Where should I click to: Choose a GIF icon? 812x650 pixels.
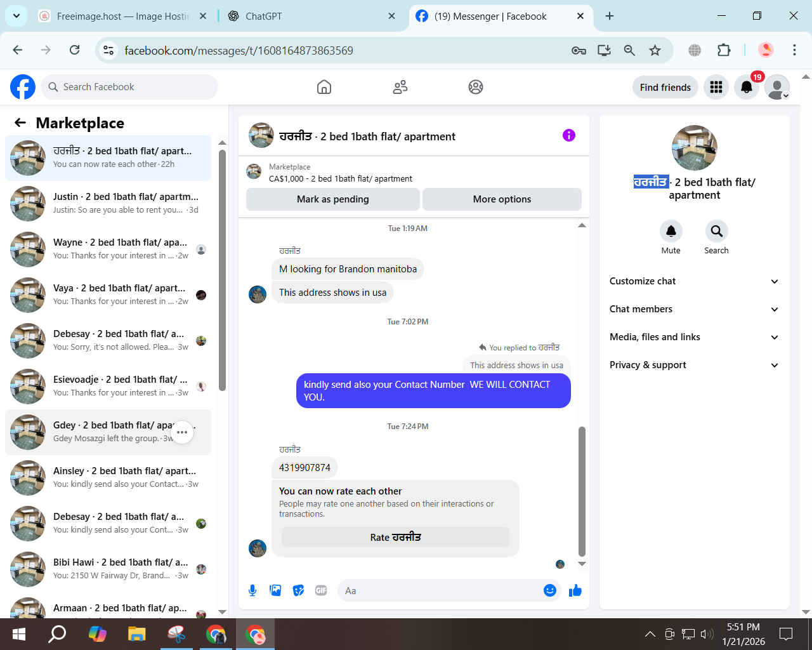coord(321,590)
